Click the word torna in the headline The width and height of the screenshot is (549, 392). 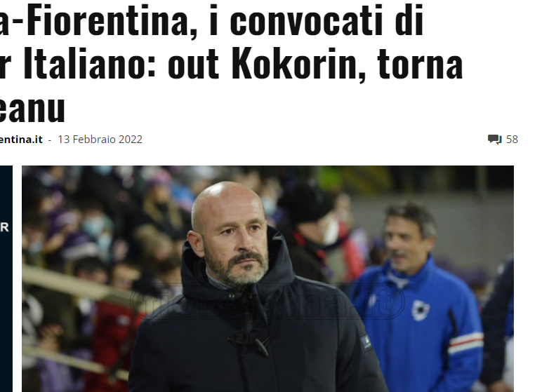tap(420, 64)
